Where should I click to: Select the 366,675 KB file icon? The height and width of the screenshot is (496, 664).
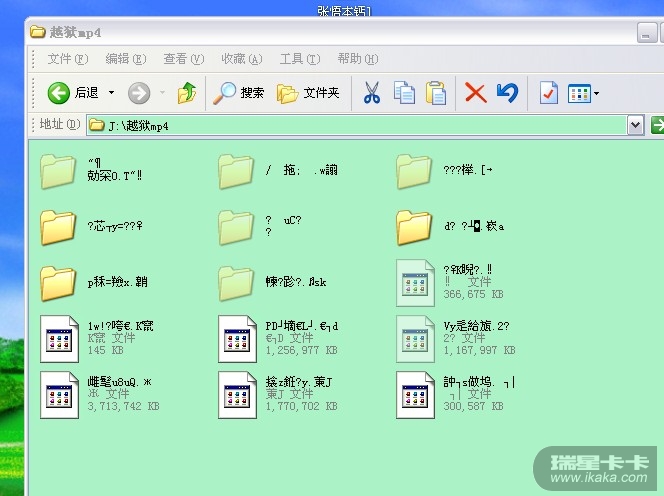pos(415,283)
